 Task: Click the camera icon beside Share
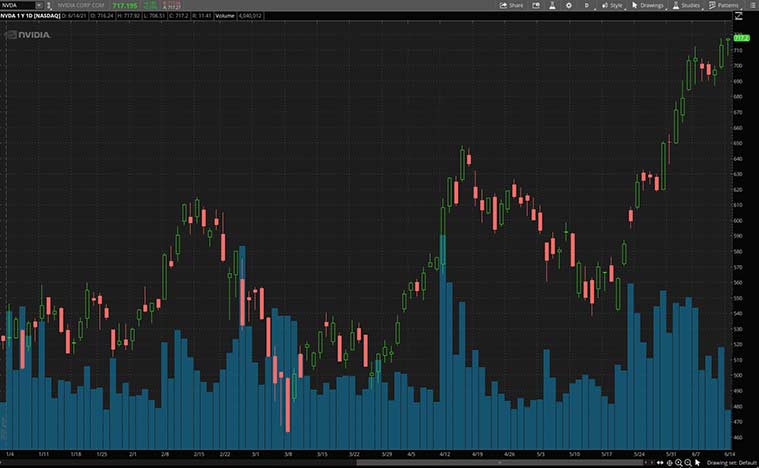[535, 5]
